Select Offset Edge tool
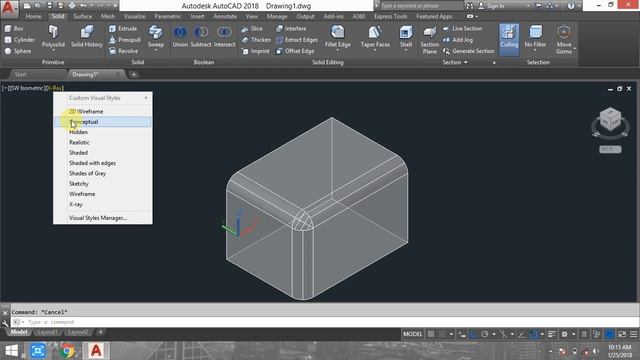 [x=295, y=51]
